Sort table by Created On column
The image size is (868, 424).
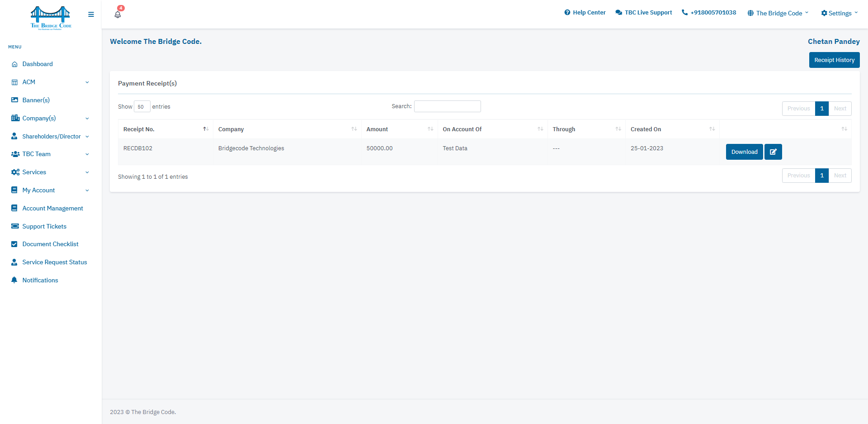pos(672,129)
